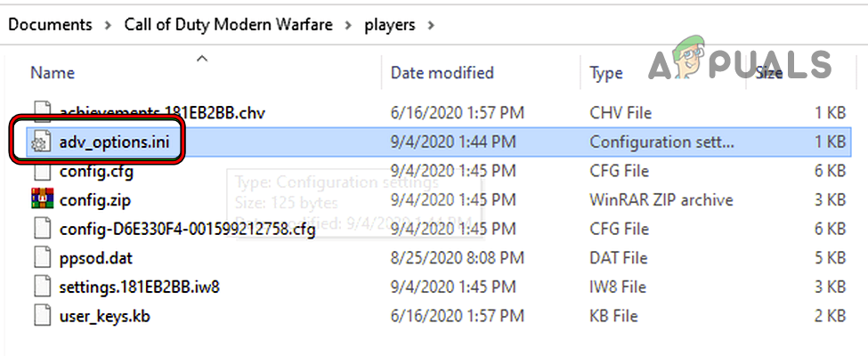Image resolution: width=868 pixels, height=356 pixels.
Task: Expand chevron after Call of Duty Modern Warfare
Action: [x=346, y=25]
